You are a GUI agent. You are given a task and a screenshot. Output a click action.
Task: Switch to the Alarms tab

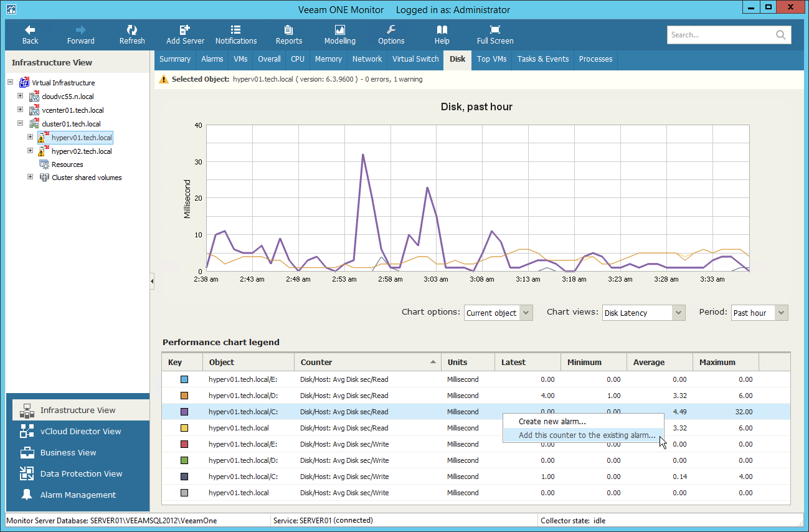[212, 59]
